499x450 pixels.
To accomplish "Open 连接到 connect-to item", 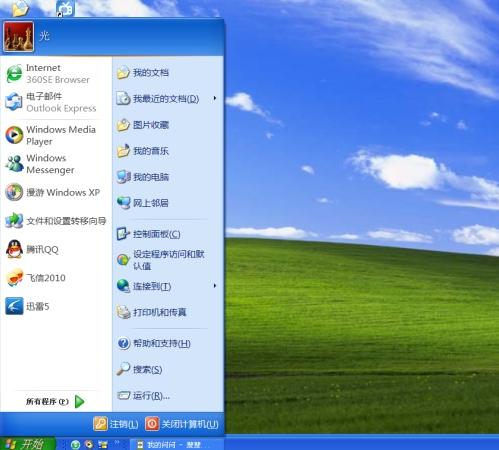I will 144,286.
